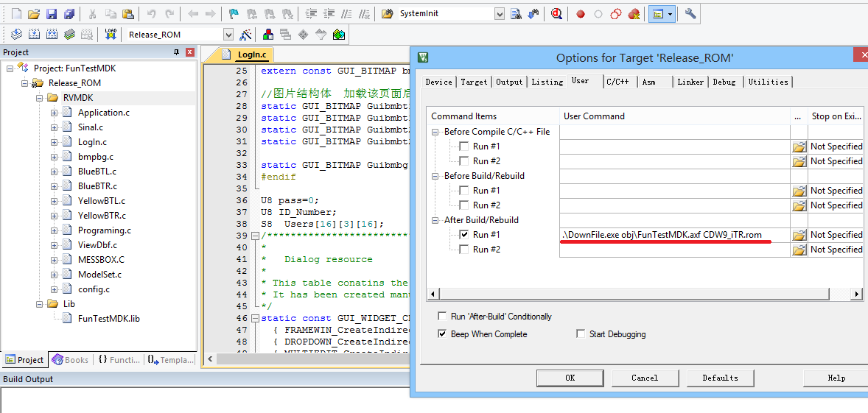Uncheck After Build/Rebuild Run #1
The height and width of the screenshot is (413, 868).
click(463, 234)
